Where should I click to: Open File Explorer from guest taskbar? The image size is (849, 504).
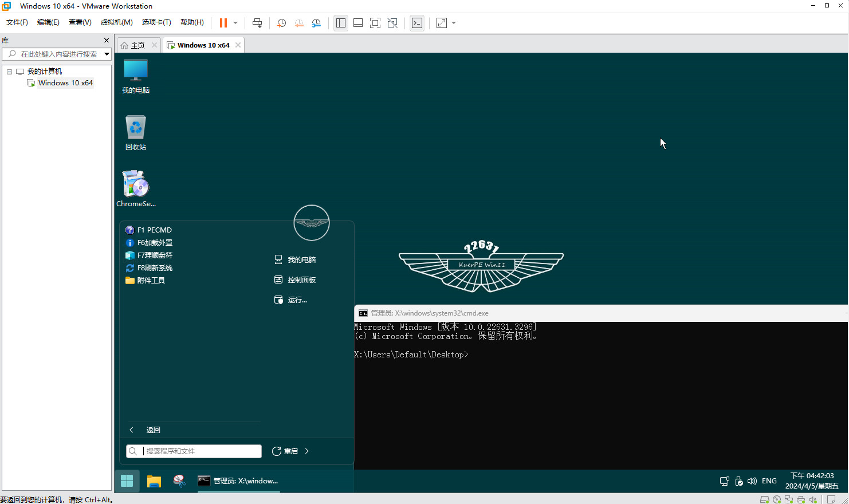tap(154, 481)
